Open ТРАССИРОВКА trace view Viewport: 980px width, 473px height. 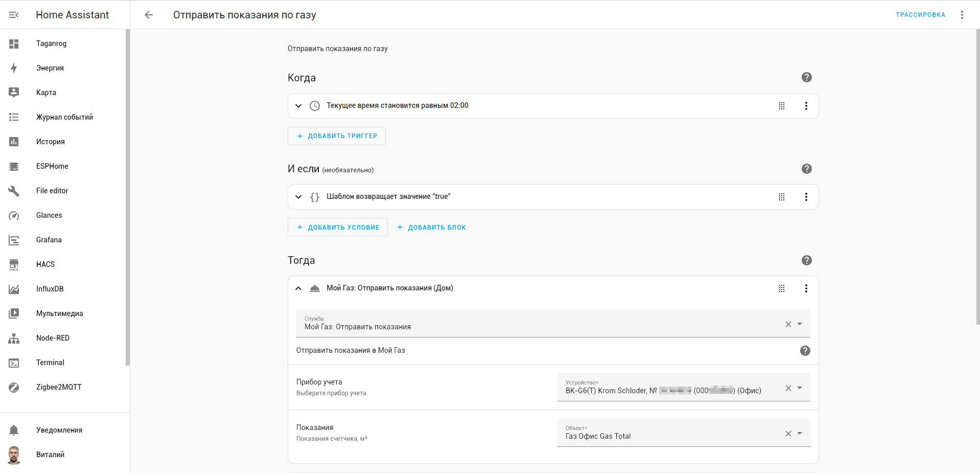tap(920, 15)
